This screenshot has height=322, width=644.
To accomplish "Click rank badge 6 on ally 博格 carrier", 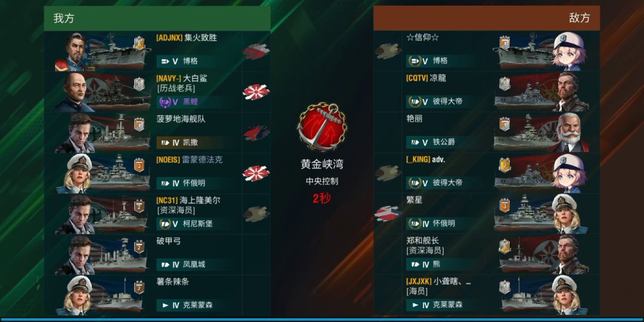I will tap(139, 43).
